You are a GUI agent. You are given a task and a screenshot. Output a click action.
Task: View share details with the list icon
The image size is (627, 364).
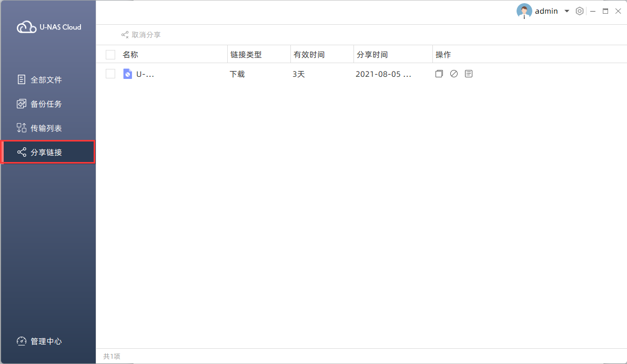(x=469, y=74)
